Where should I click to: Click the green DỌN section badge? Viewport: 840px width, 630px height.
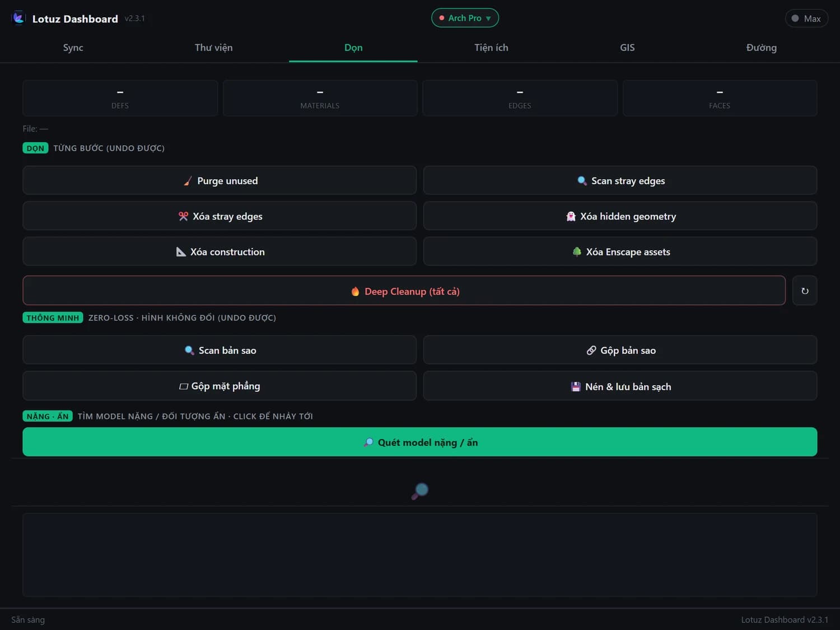(x=35, y=148)
